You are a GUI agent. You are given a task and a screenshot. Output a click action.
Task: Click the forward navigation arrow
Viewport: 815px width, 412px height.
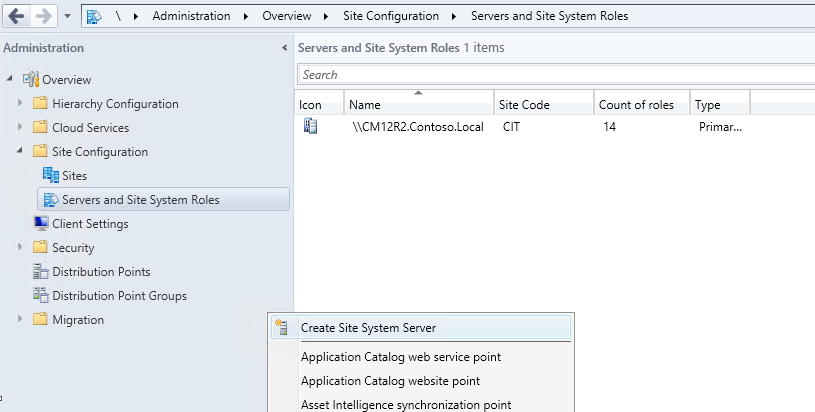(44, 16)
